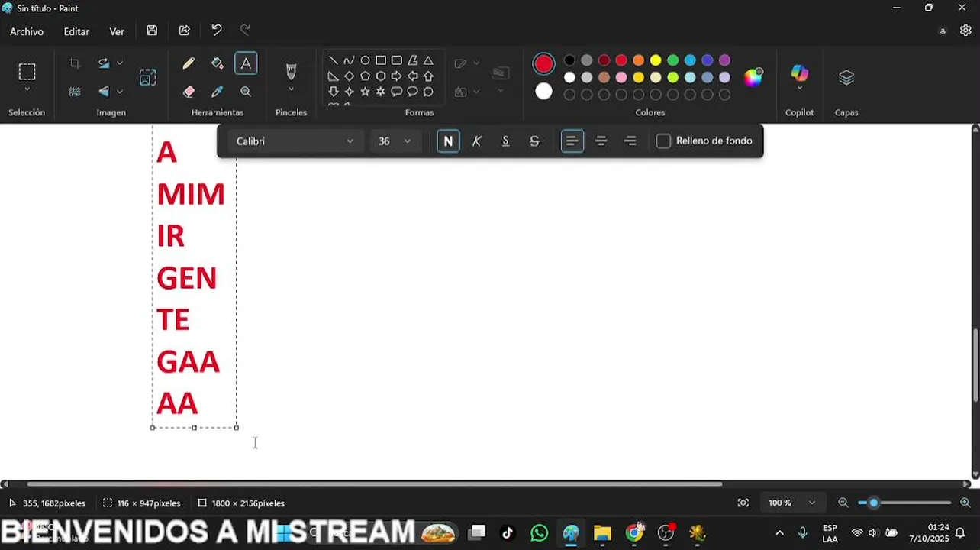Toggle italic (K) text formatting
This screenshot has height=550, width=980.
[x=477, y=141]
